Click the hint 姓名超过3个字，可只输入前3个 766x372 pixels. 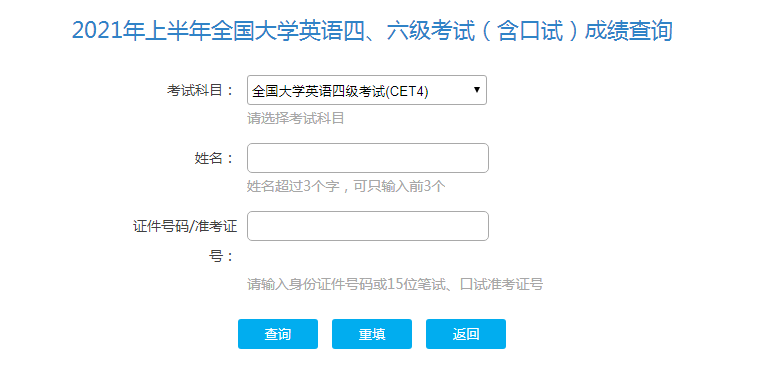pos(346,186)
